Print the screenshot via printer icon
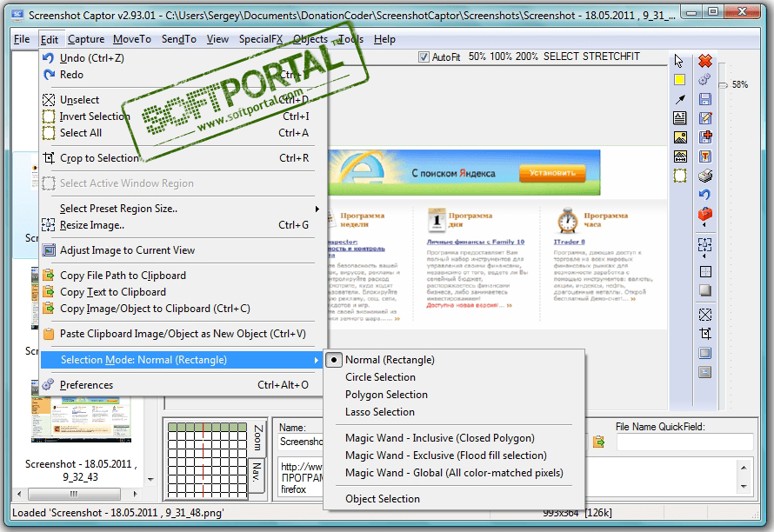774x532 pixels. pos(705,176)
